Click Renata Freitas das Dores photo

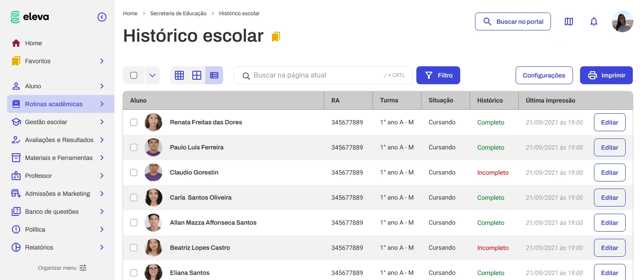tap(153, 122)
